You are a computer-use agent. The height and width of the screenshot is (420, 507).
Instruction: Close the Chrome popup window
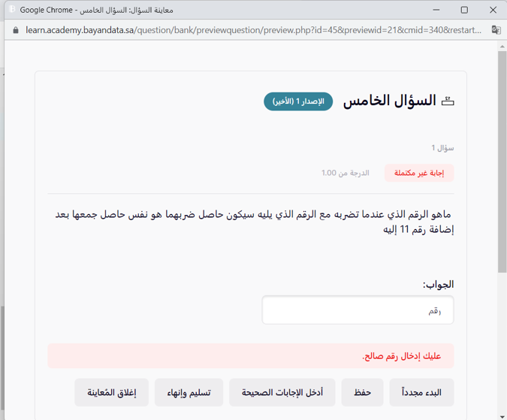point(493,10)
